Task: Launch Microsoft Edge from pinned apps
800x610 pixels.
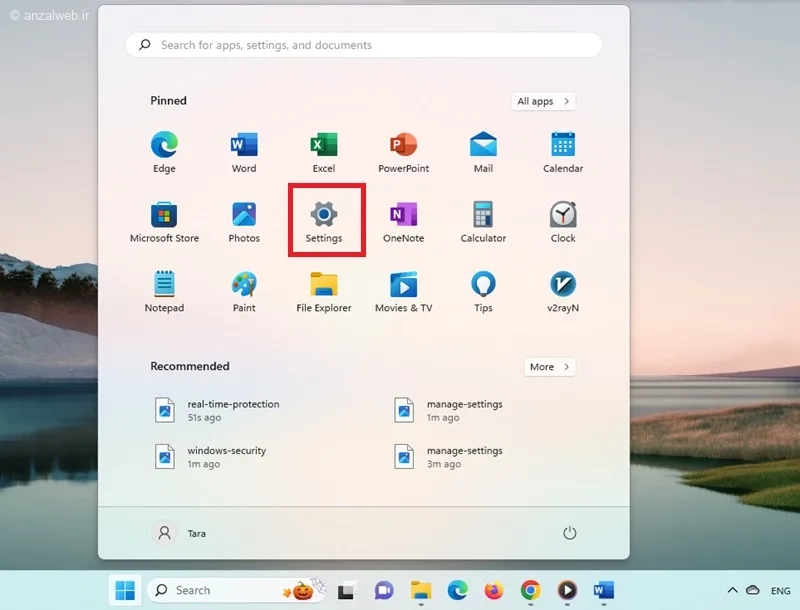Action: pyautogui.click(x=164, y=150)
